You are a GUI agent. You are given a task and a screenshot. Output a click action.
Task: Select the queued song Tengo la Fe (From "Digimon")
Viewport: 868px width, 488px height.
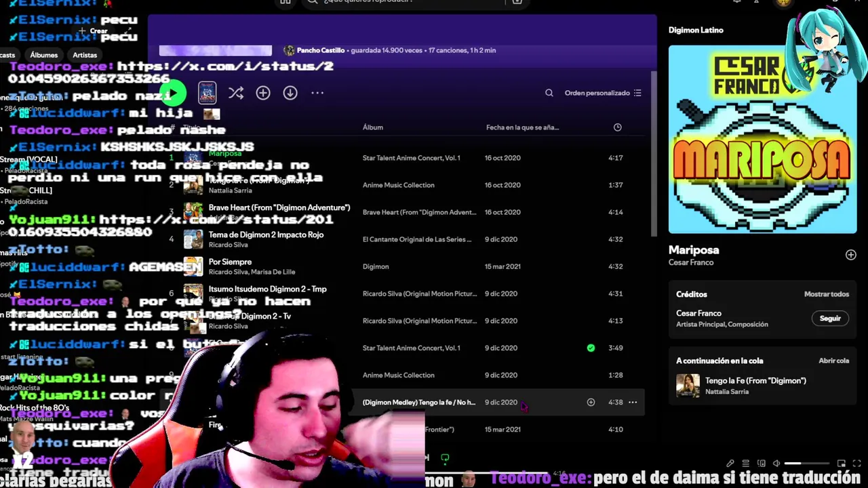point(755,380)
